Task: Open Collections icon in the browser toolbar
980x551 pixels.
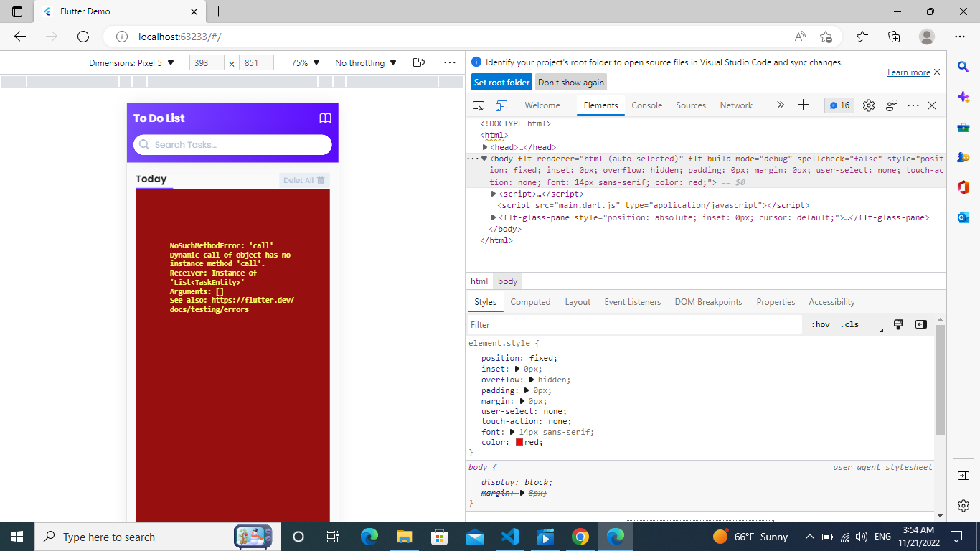Action: click(894, 37)
